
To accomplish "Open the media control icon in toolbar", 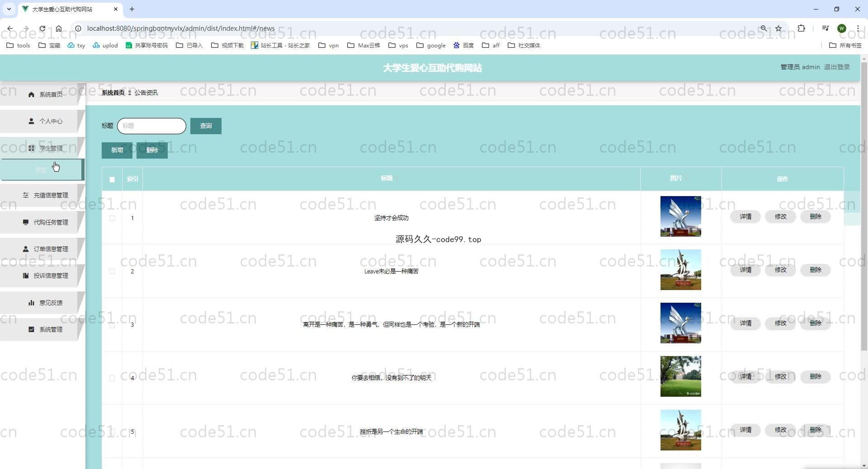I will point(825,28).
